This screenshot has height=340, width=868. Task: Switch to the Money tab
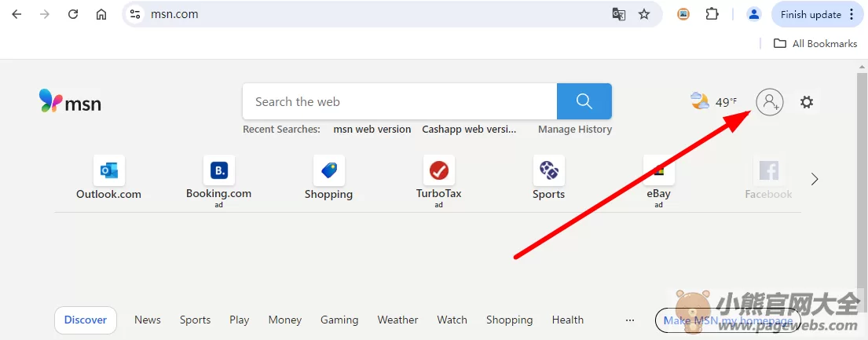284,320
